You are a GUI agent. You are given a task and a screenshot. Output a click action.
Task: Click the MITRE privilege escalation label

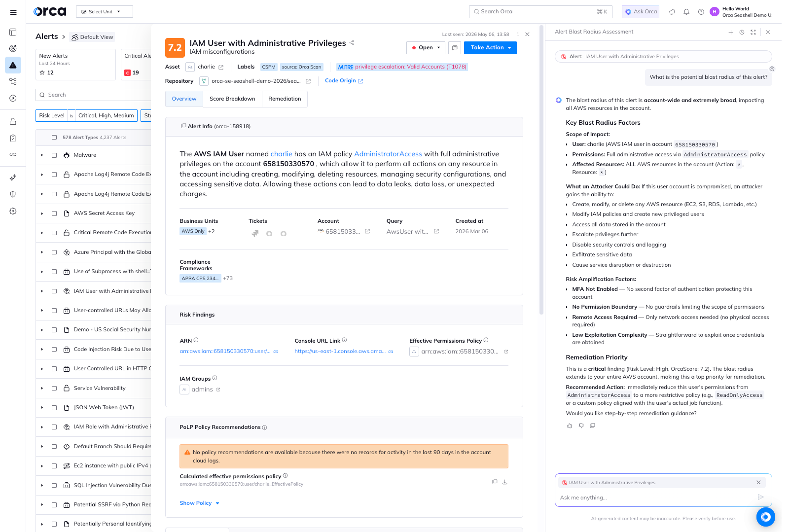[402, 67]
